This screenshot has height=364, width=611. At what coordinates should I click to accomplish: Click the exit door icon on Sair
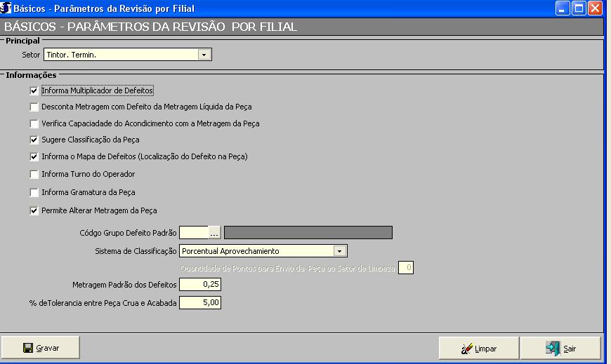point(553,349)
